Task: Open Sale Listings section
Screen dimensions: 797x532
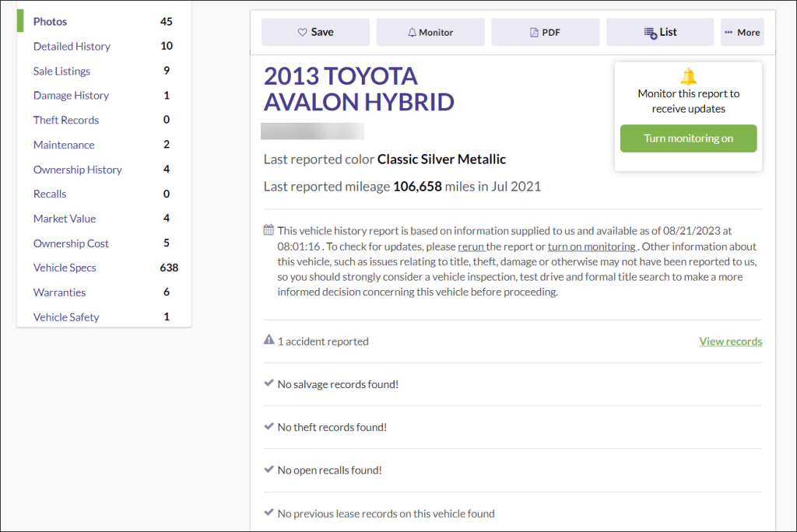Action: (61, 71)
